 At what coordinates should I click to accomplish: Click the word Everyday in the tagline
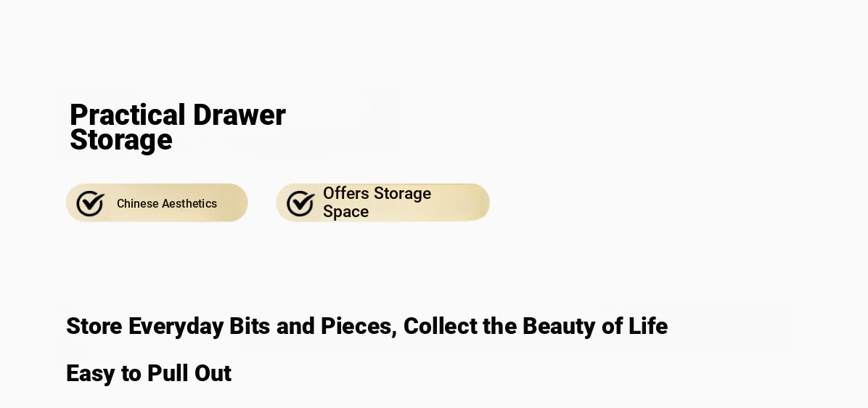176,326
